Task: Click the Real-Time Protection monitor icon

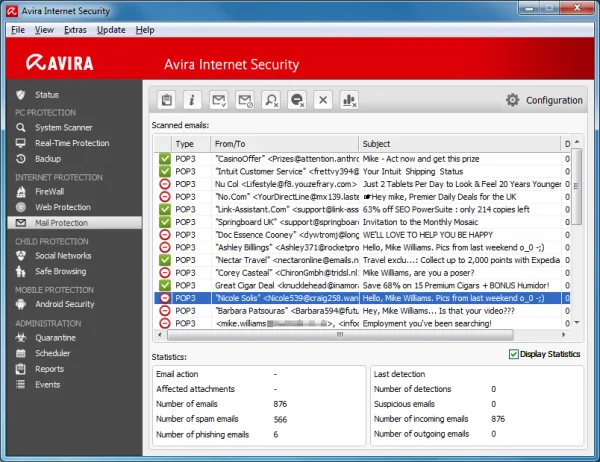Action: [21, 143]
